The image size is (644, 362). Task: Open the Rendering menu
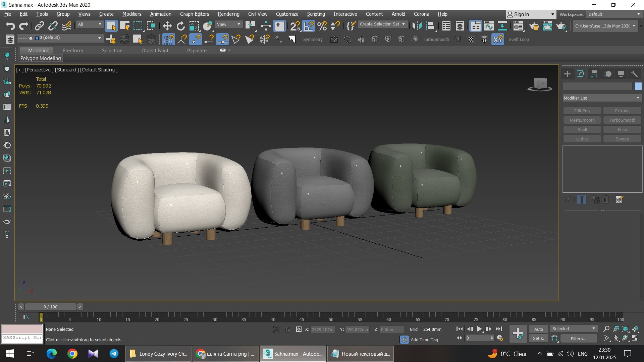point(228,14)
